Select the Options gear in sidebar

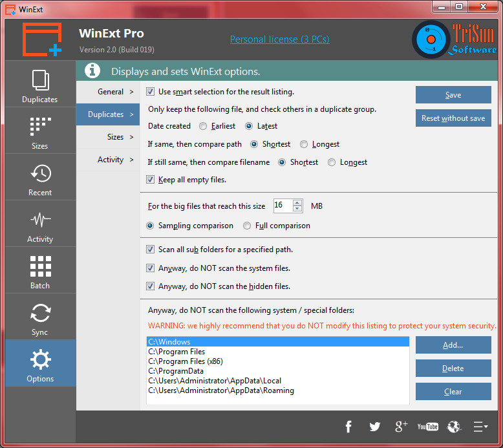pos(40,363)
